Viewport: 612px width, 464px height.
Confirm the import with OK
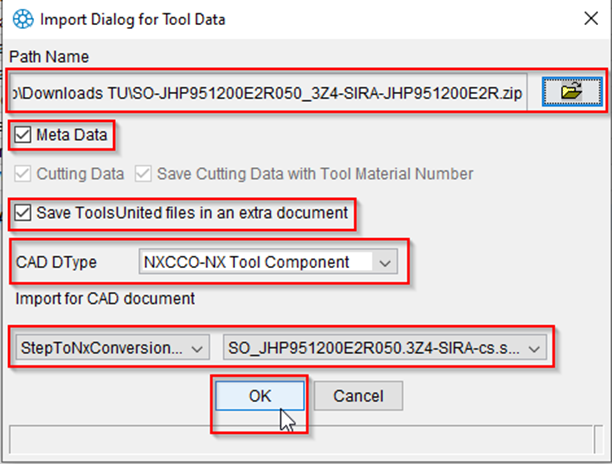coord(260,396)
